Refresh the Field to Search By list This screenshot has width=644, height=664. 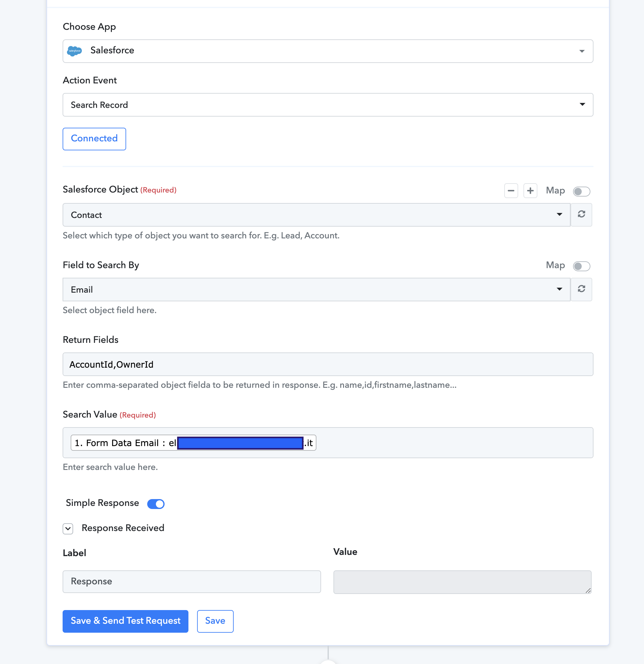point(581,290)
